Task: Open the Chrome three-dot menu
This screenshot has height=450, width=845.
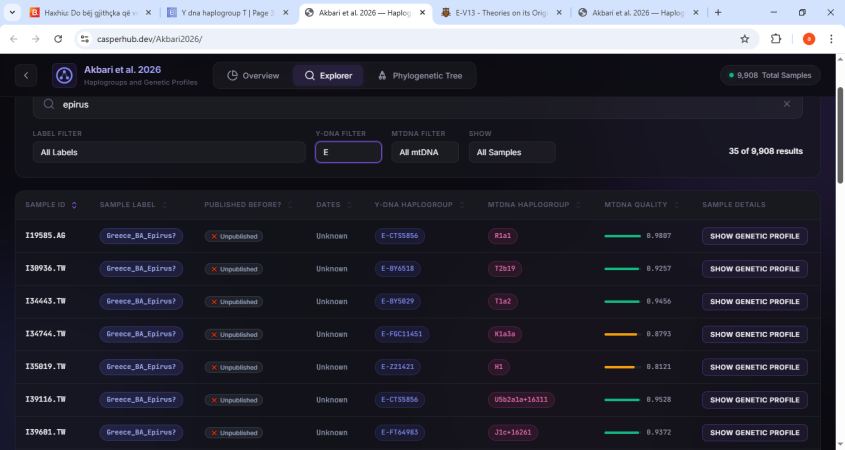Action: click(x=832, y=39)
